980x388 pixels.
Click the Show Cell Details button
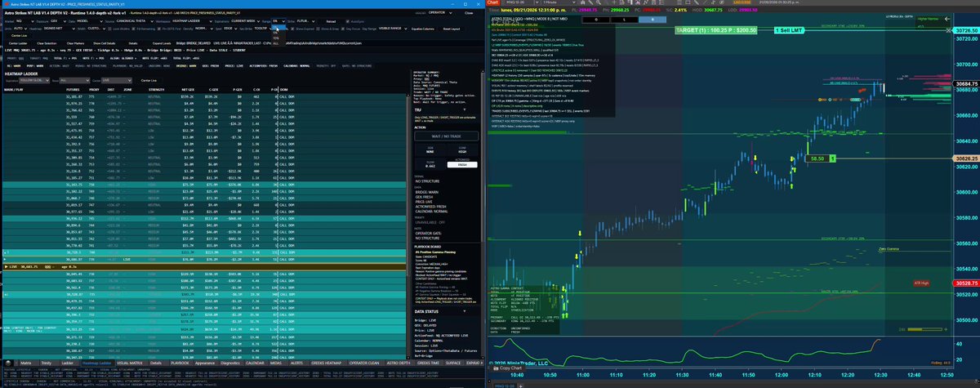[x=105, y=43]
